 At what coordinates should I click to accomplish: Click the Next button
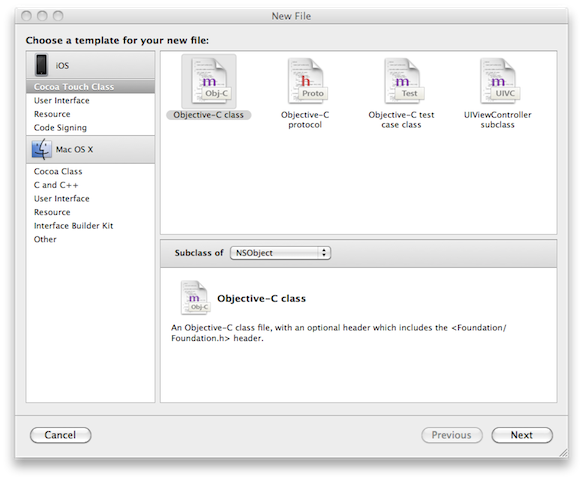pyautogui.click(x=522, y=435)
